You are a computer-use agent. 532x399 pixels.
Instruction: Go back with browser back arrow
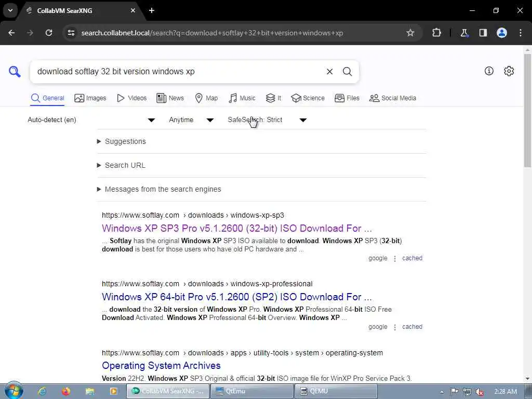[11, 33]
